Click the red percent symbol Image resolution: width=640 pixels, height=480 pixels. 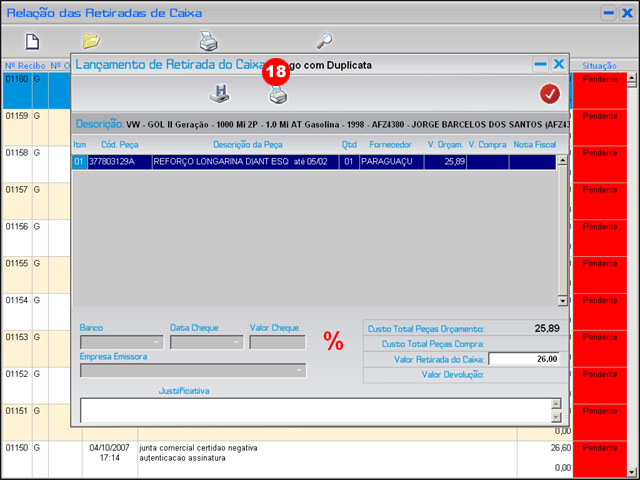tap(333, 341)
